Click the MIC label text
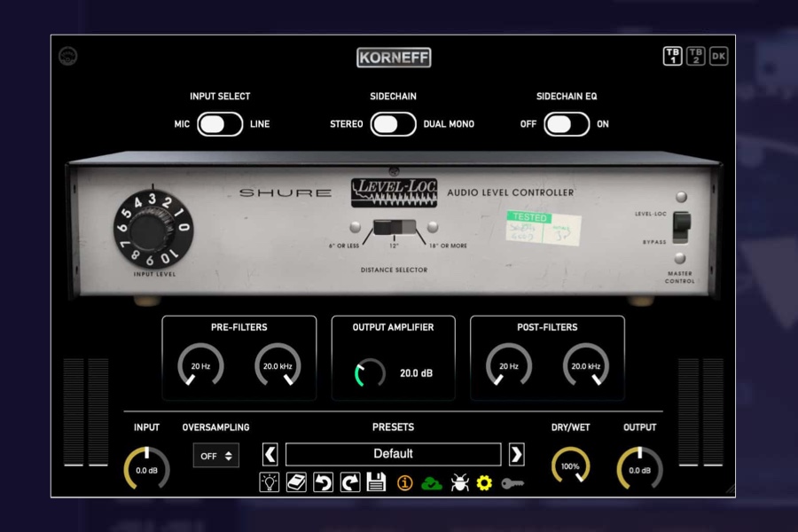The image size is (798, 532). [182, 124]
